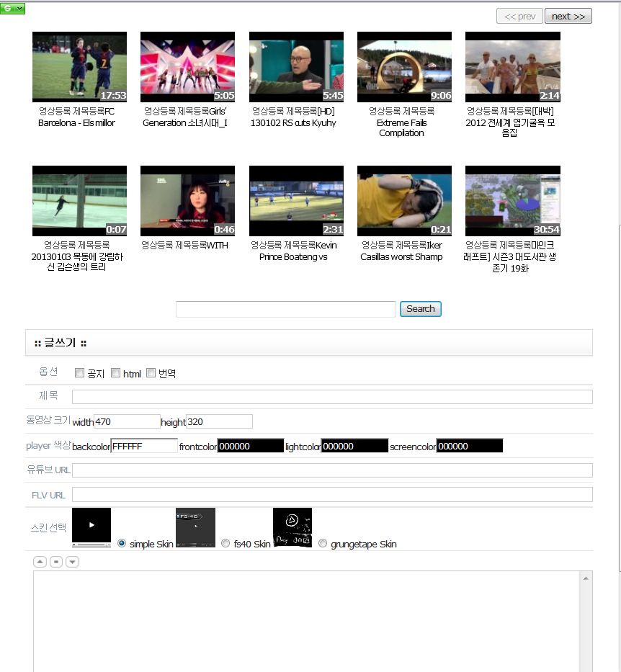This screenshot has width=621, height=672.
Task: Go to next page of videos
Action: point(568,17)
